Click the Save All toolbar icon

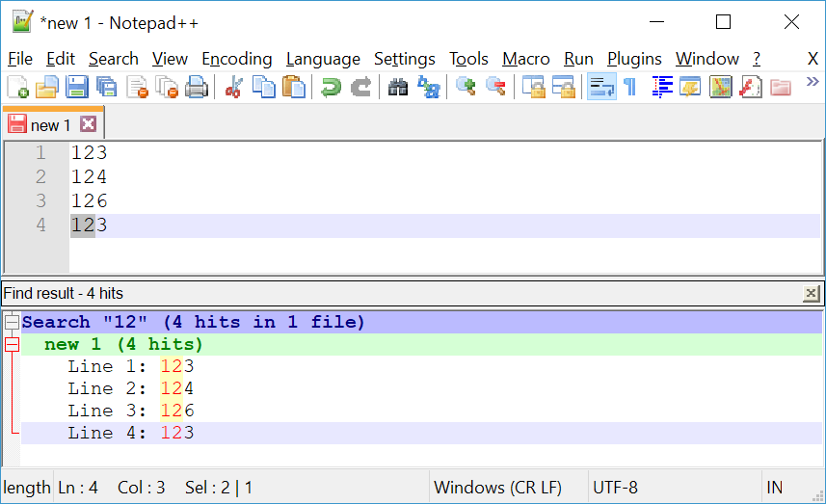pos(107,87)
